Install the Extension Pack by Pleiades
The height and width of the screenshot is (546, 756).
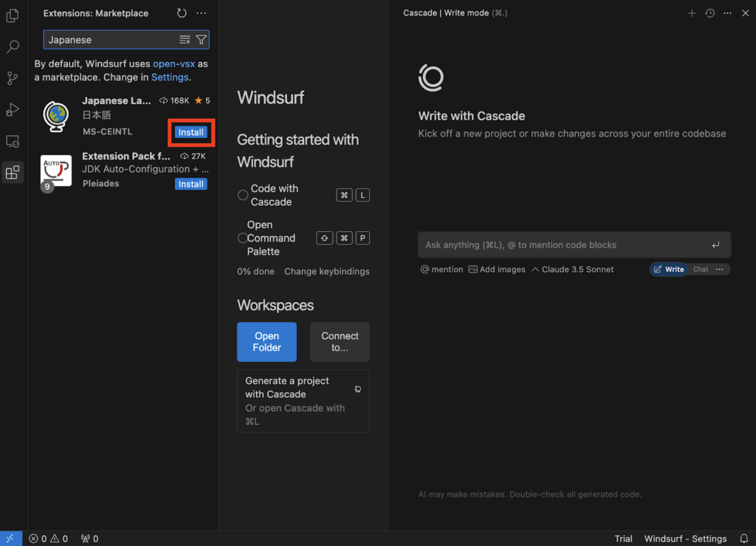(191, 184)
